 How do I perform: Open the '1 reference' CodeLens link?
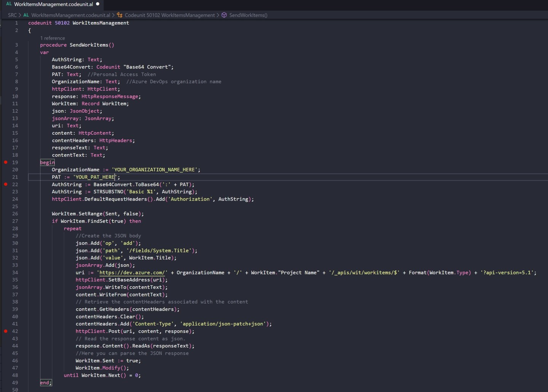click(x=53, y=38)
